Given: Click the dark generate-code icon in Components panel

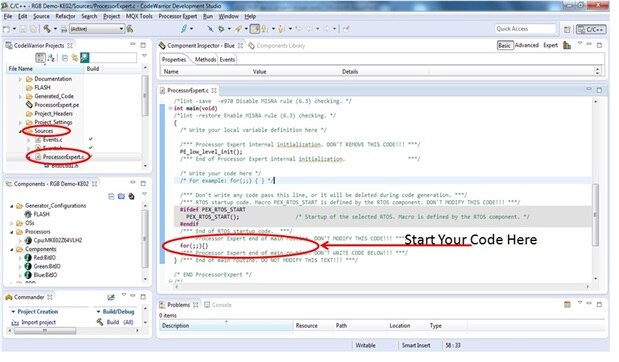Looking at the screenshot, I should [x=131, y=196].
